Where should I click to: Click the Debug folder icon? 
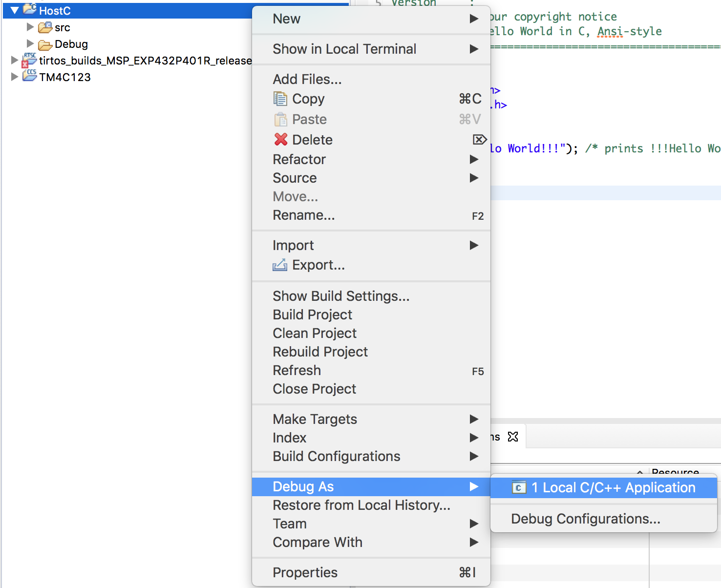pyautogui.click(x=45, y=44)
